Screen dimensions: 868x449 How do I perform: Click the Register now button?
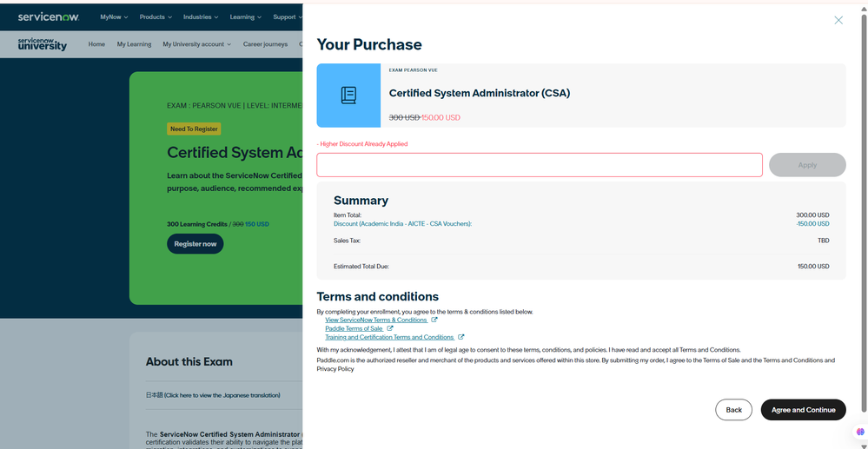tap(195, 243)
